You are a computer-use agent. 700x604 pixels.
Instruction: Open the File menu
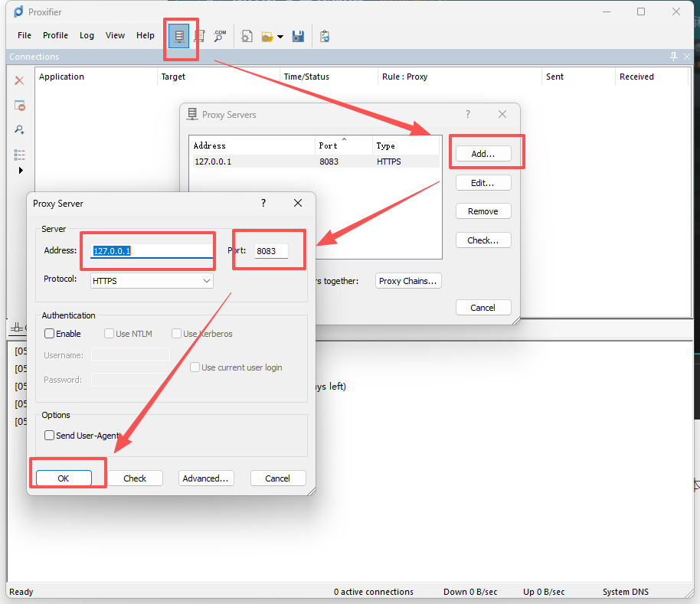(25, 35)
